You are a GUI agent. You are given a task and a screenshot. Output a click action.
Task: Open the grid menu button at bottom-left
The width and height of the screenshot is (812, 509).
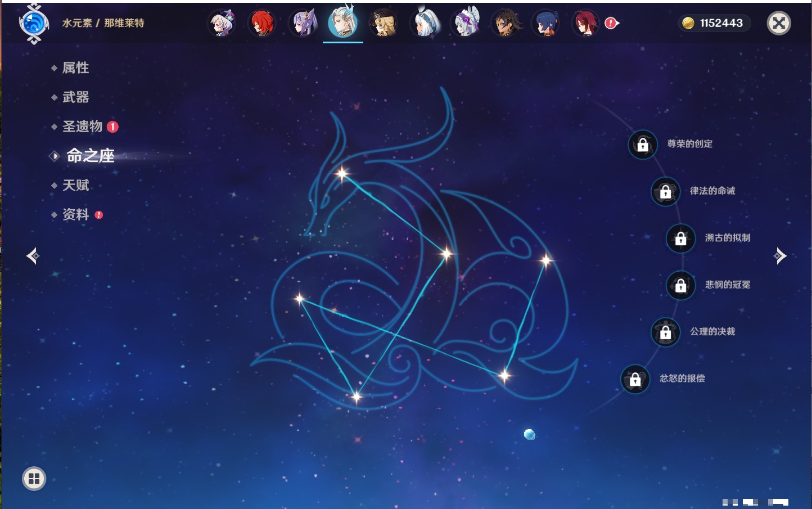pyautogui.click(x=34, y=479)
